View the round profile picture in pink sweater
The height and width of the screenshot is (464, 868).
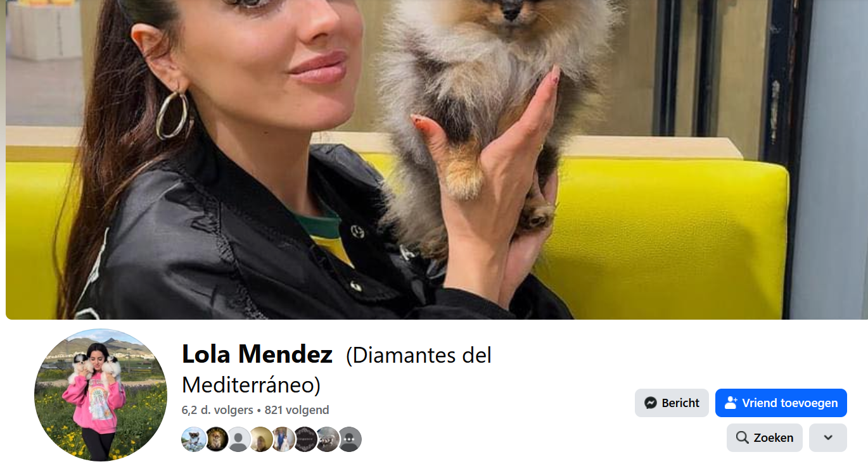pos(101,395)
